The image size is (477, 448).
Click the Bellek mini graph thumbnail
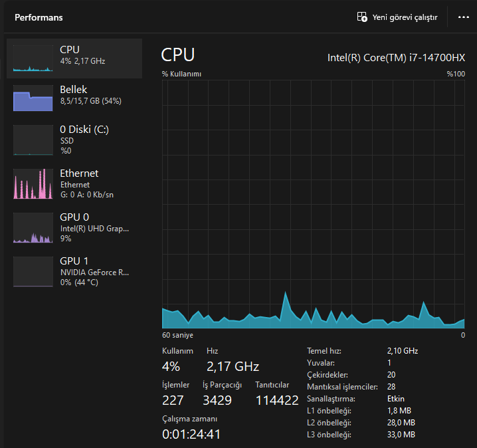pos(33,98)
